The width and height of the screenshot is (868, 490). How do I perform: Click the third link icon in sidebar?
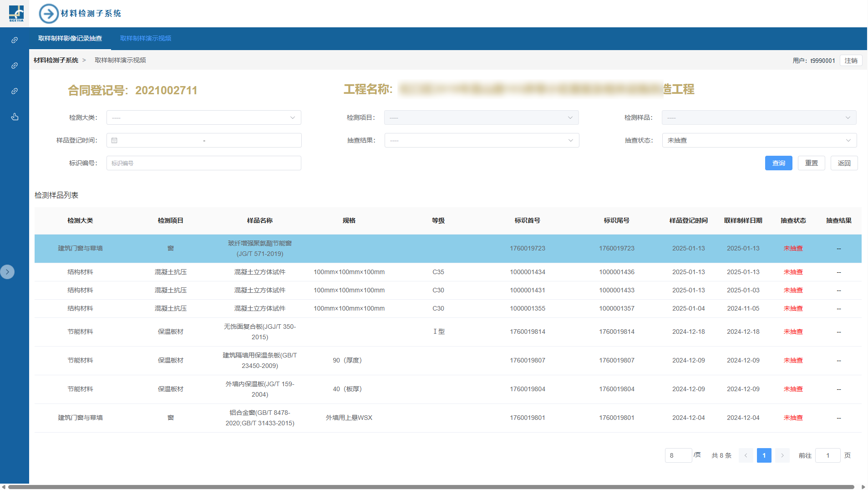click(15, 91)
